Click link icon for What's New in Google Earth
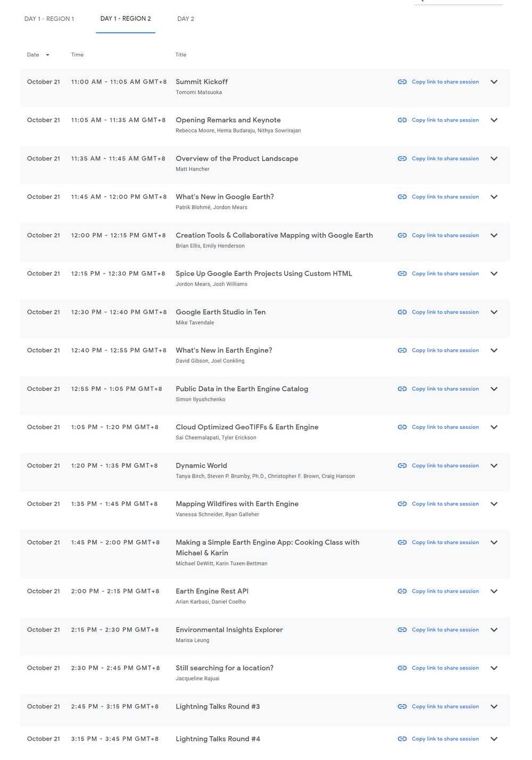 [x=402, y=197]
